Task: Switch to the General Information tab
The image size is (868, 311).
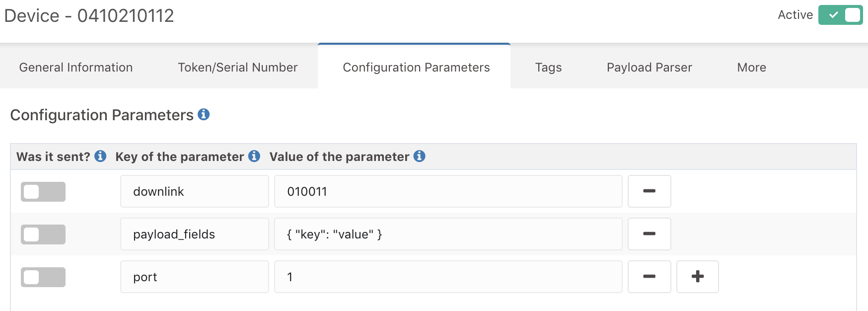Action: pyautogui.click(x=76, y=67)
